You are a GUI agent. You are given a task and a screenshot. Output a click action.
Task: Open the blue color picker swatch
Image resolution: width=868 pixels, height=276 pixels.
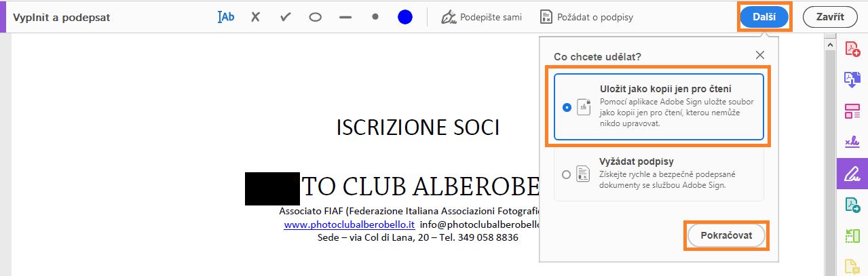[x=405, y=17]
